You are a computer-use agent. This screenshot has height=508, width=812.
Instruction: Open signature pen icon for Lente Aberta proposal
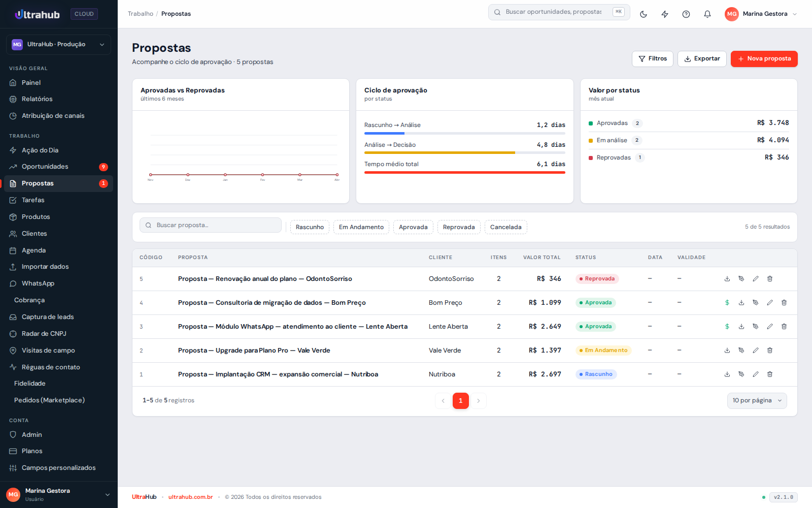[756, 327]
